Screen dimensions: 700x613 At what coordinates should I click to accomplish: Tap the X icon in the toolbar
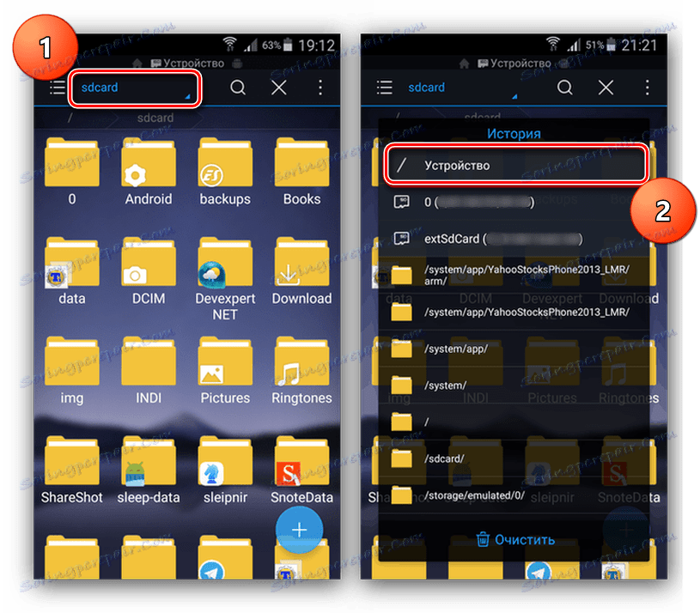pos(278,88)
